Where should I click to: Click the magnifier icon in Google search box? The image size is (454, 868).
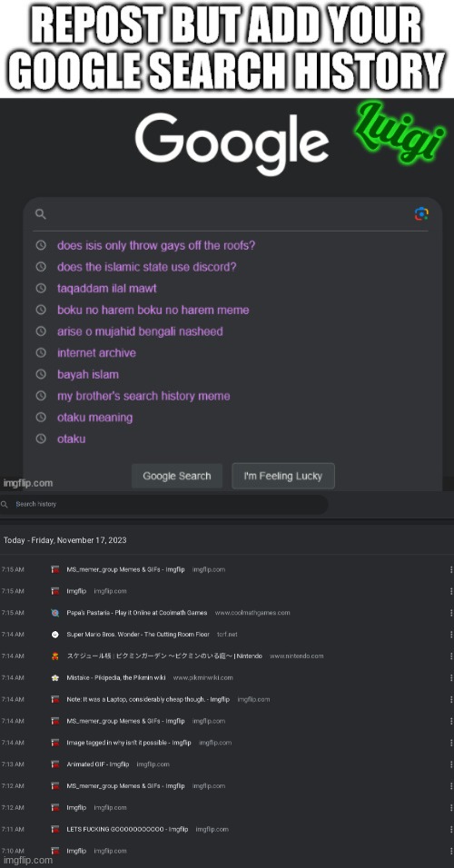click(x=41, y=214)
